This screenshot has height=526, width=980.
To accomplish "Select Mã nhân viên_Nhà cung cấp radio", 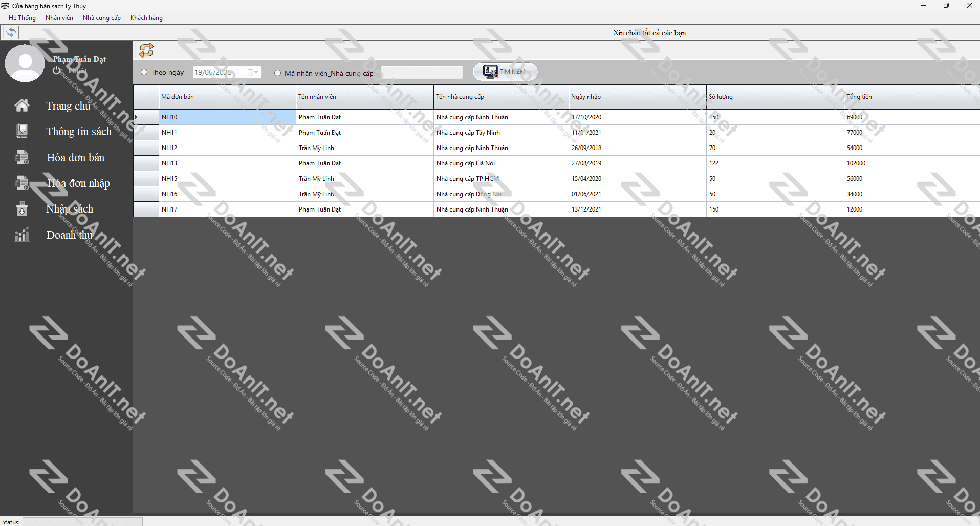I will click(277, 73).
